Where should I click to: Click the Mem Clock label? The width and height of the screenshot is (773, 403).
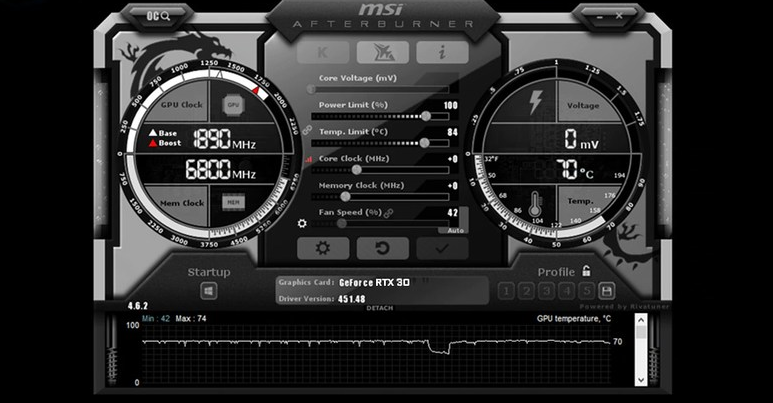coord(182,203)
